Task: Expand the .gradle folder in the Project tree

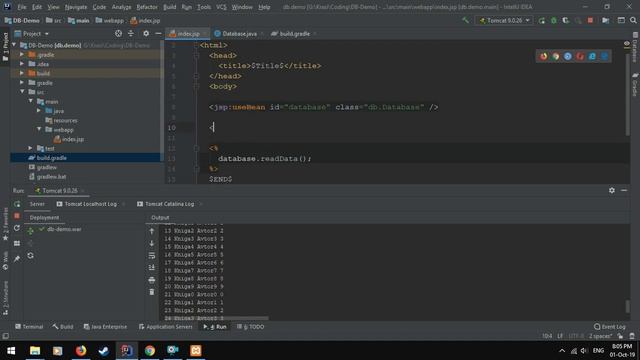Action: tap(22, 54)
